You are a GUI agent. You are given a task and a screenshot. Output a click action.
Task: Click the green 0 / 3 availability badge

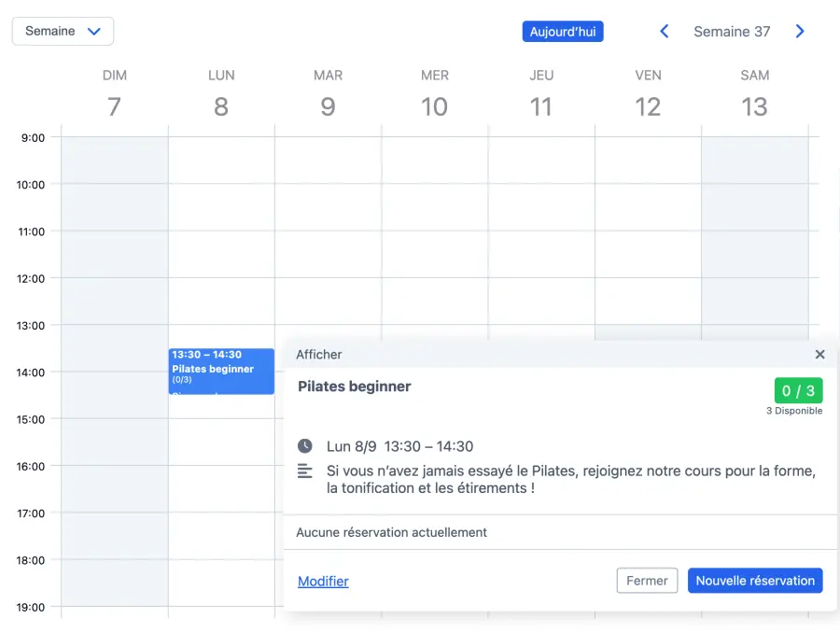798,390
